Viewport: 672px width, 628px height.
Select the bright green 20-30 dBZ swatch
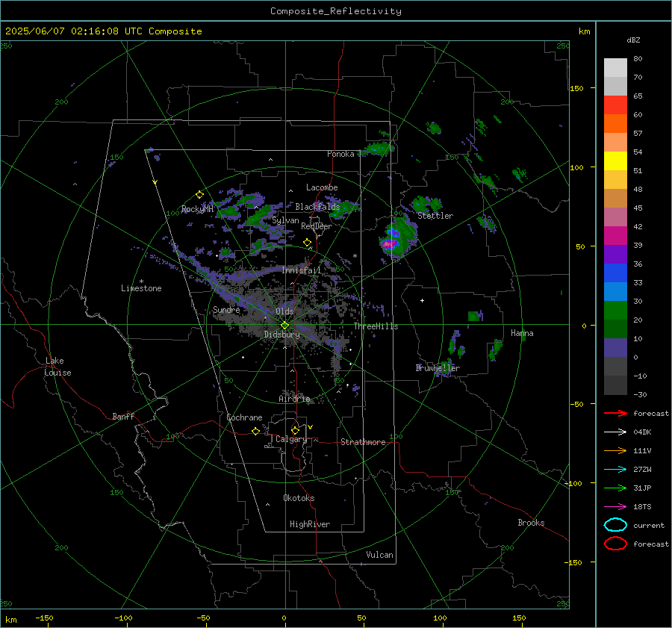pyautogui.click(x=615, y=311)
